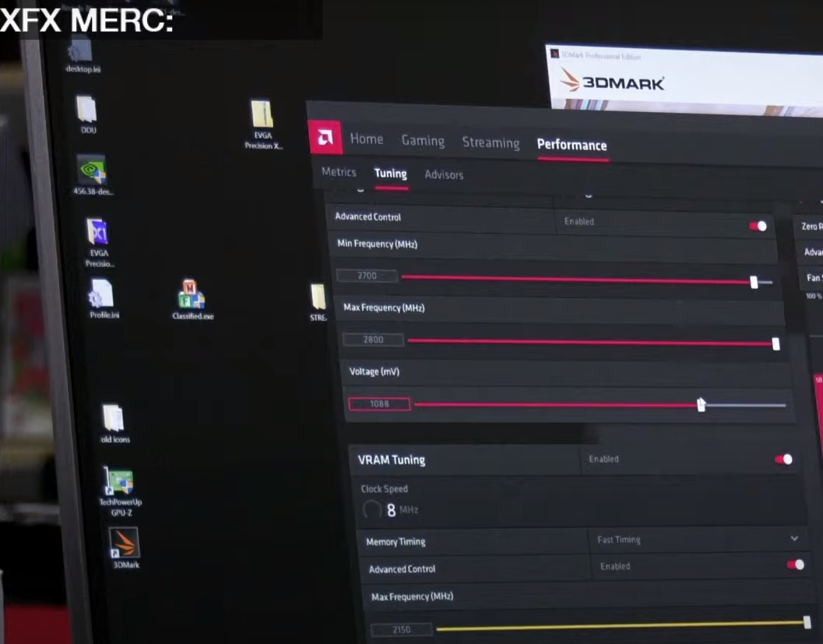Click the Memory Timing label
The width and height of the screenshot is (823, 644).
[x=396, y=542]
